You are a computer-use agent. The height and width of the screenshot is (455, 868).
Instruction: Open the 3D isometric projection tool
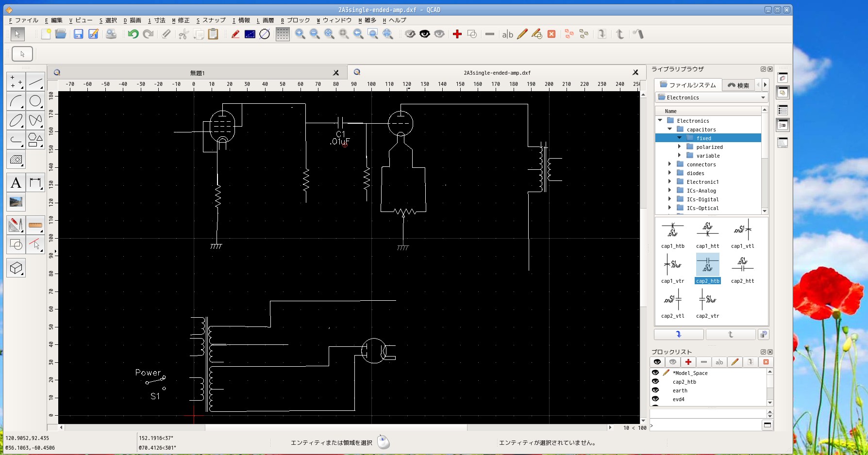pyautogui.click(x=16, y=268)
